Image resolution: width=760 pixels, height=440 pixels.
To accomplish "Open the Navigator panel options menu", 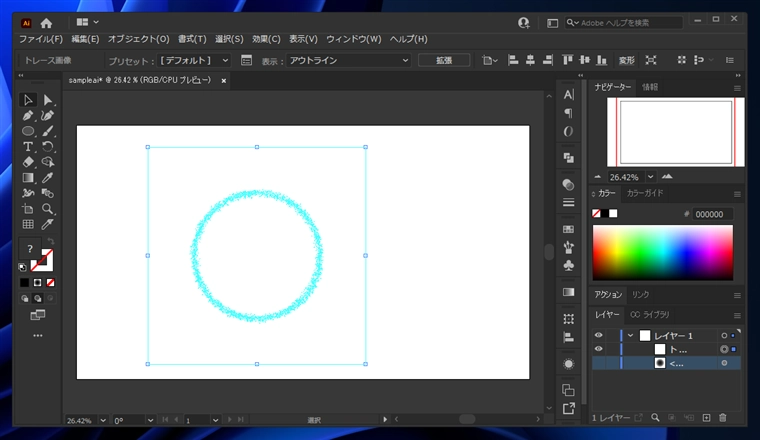I will click(x=737, y=88).
